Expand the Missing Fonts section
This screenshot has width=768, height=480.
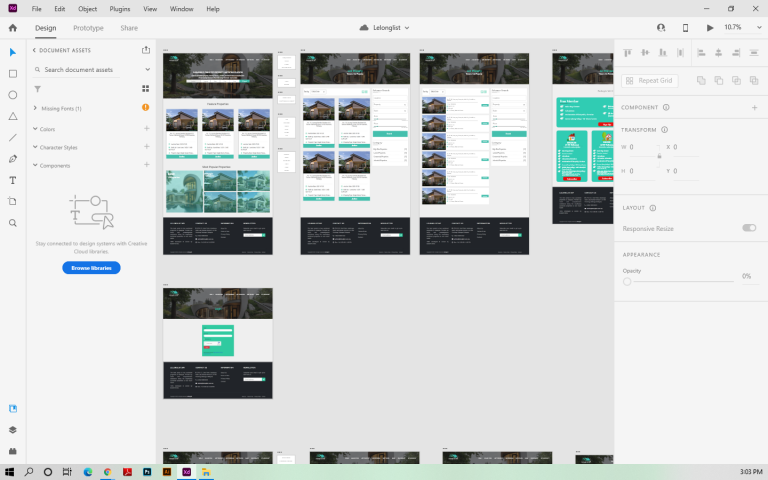[x=35, y=108]
